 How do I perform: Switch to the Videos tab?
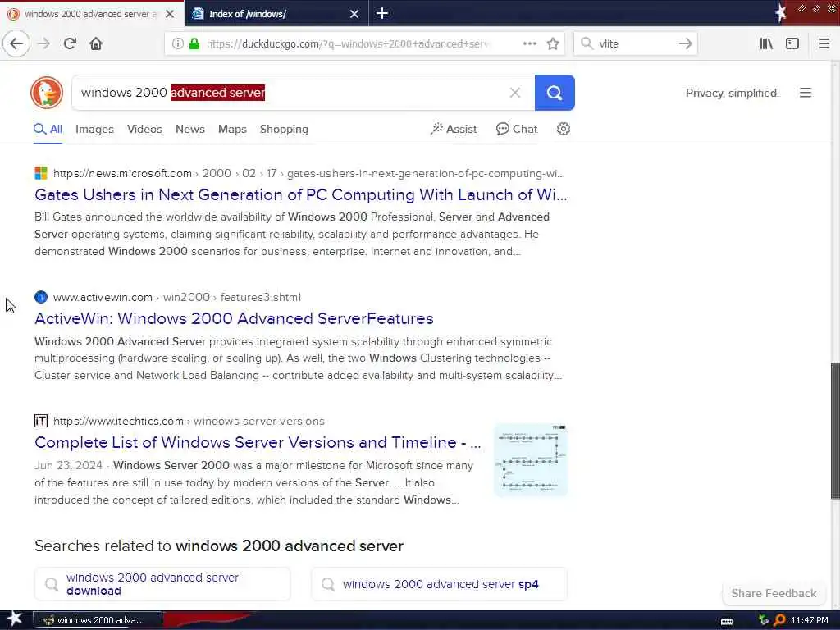(144, 129)
